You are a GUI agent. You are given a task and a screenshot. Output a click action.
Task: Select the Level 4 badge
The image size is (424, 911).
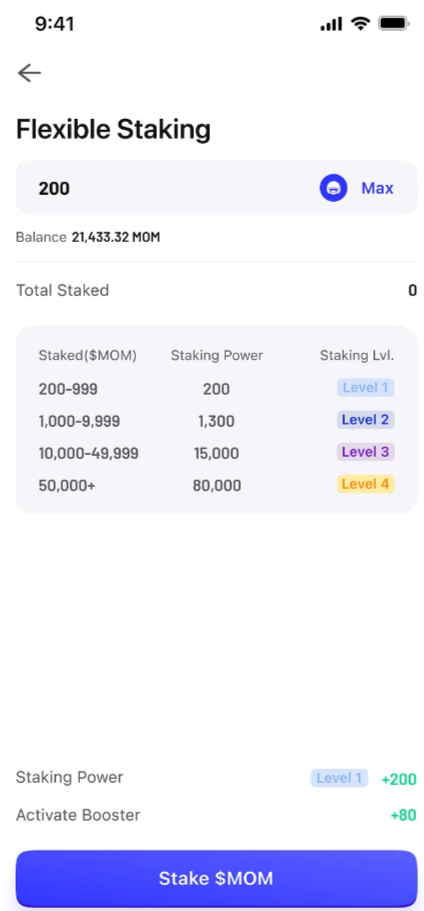pyautogui.click(x=365, y=483)
